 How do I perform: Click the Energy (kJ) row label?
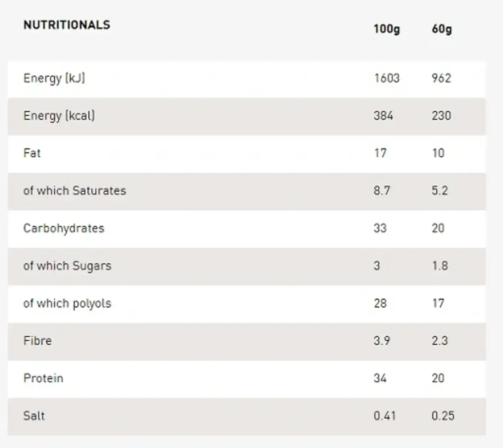click(54, 78)
